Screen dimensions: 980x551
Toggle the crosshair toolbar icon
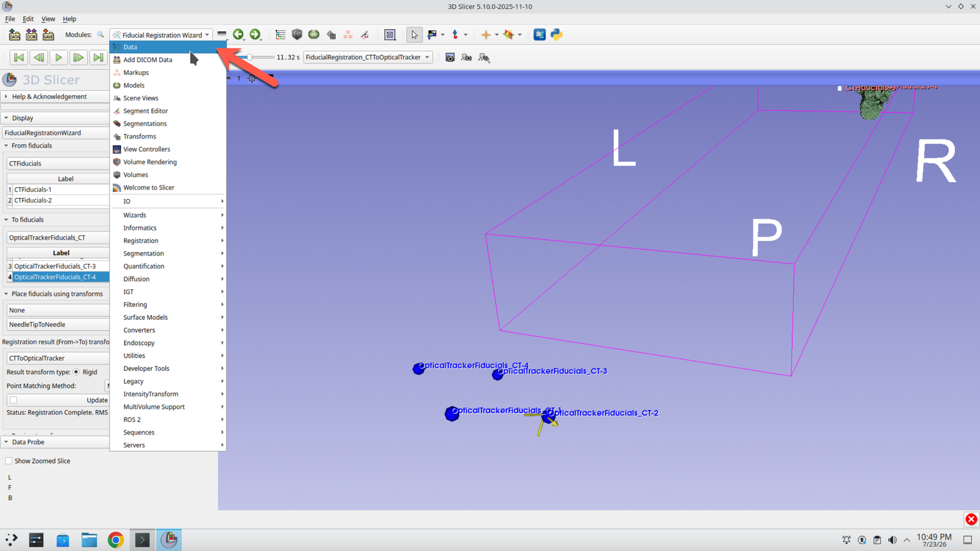click(486, 35)
